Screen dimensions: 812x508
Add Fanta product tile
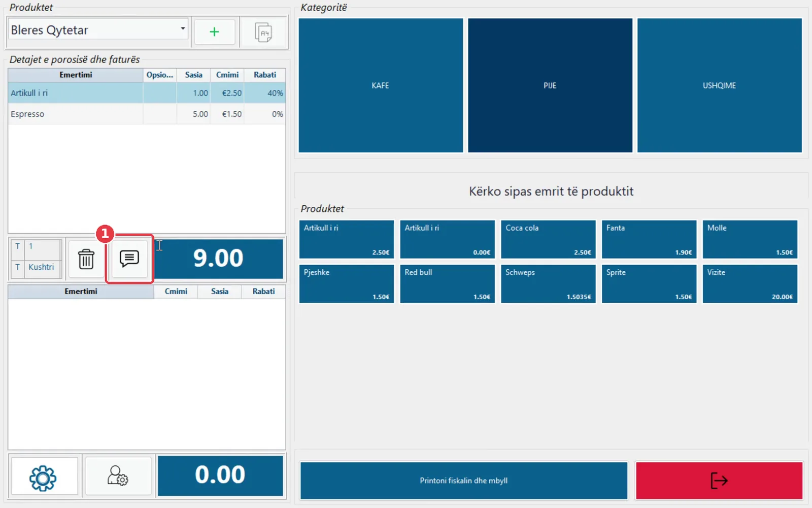coord(649,239)
